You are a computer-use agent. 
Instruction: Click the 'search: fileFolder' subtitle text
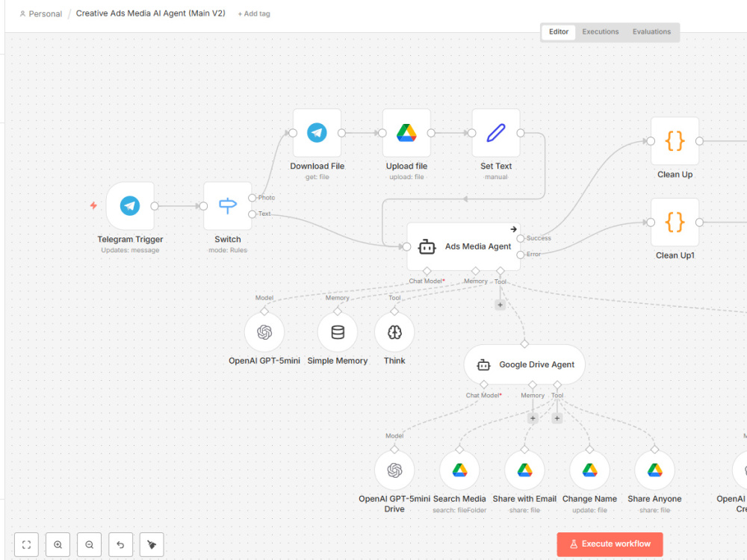[459, 510]
